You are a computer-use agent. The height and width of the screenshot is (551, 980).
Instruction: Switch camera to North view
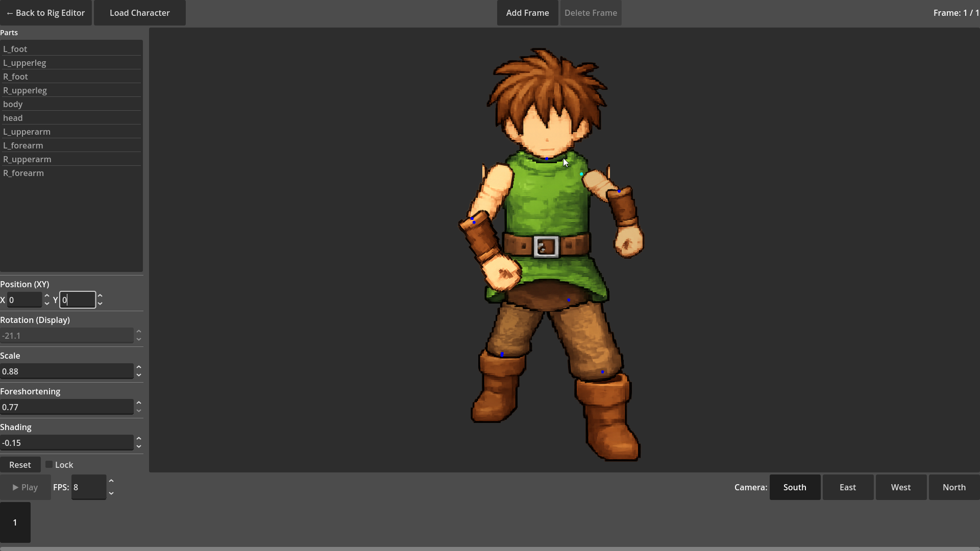coord(953,487)
